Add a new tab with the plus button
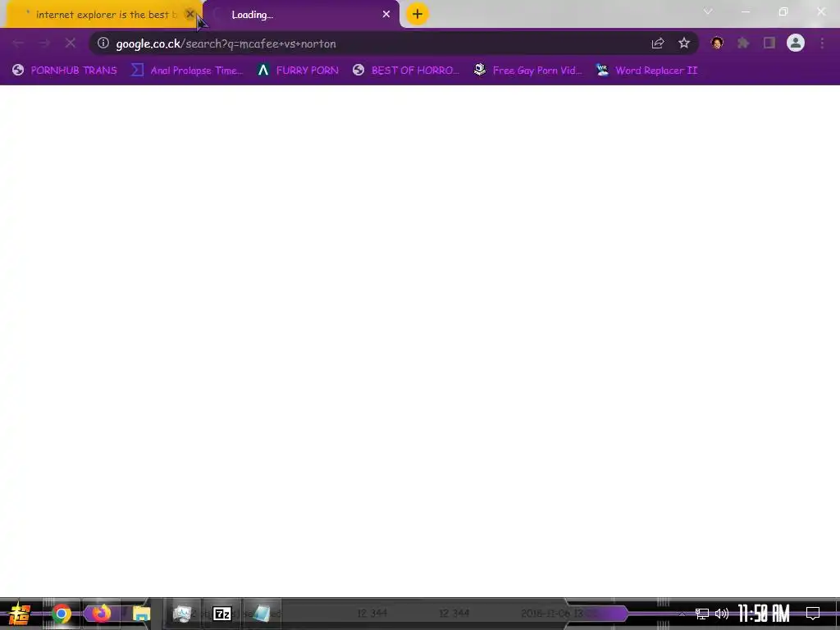 (418, 14)
